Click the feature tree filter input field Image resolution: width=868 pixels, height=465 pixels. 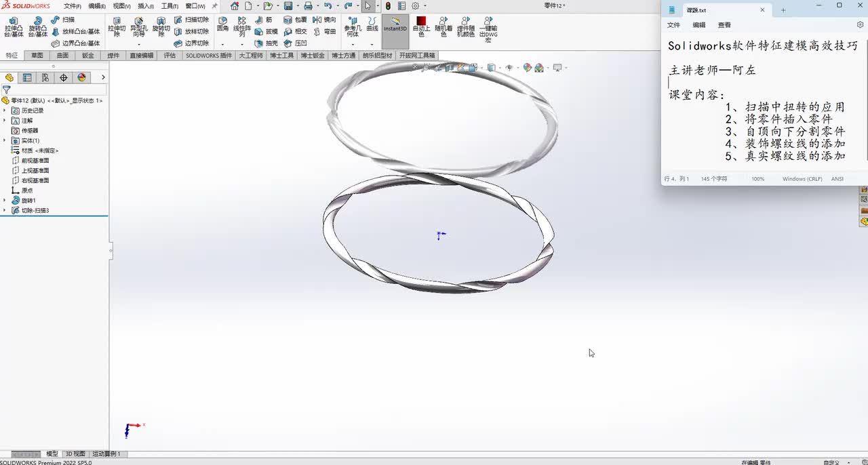click(x=60, y=89)
